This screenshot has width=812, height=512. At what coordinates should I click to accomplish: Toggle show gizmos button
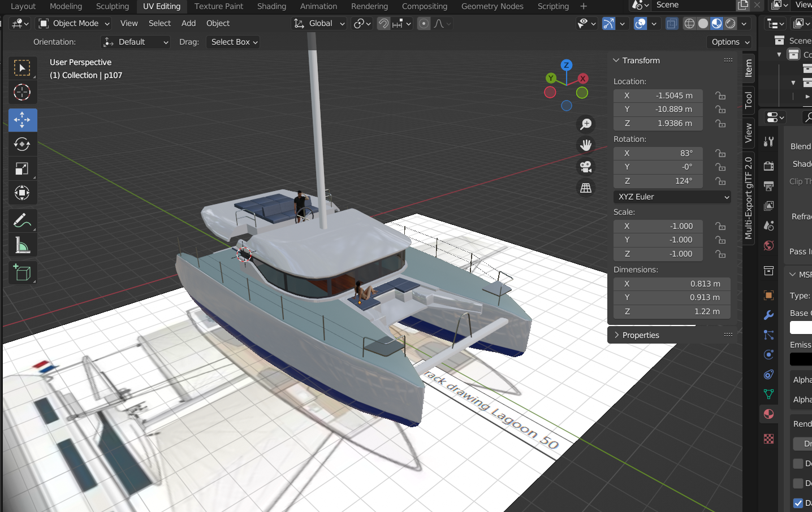point(608,24)
